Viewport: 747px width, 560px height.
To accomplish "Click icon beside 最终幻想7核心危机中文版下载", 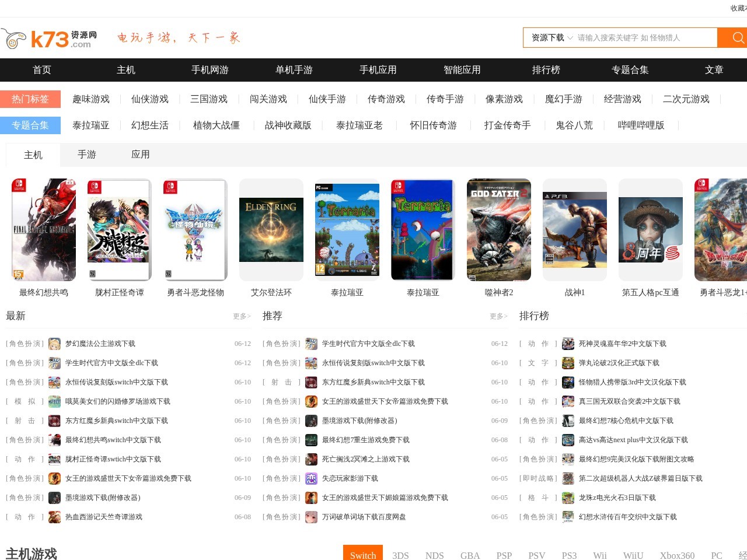I will point(568,421).
